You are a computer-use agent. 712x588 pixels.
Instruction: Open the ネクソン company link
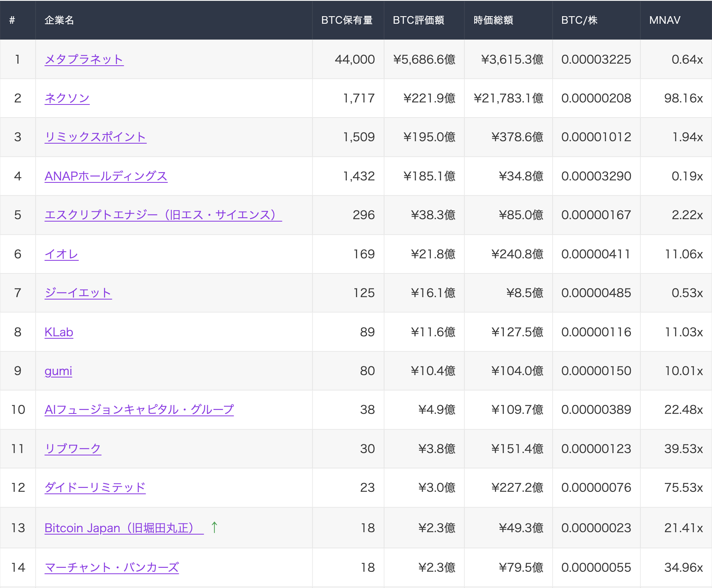tap(67, 98)
